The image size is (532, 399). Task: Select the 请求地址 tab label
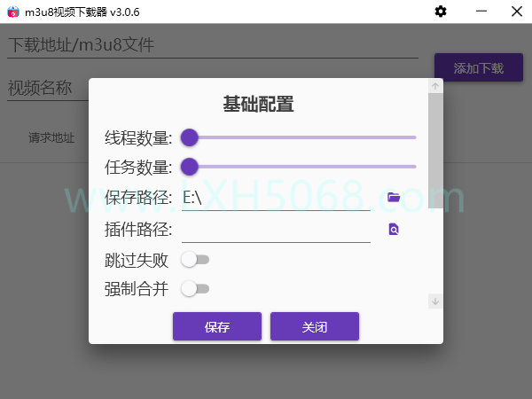pyautogui.click(x=51, y=137)
